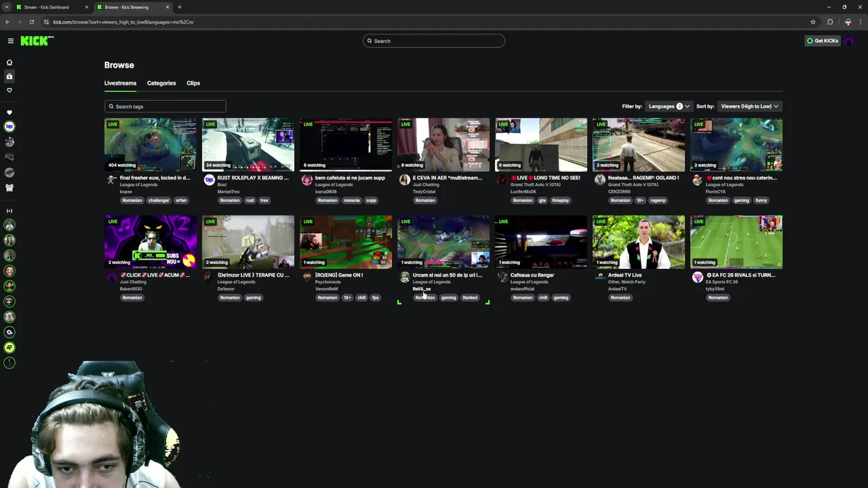Open the Browse icon in sidebar
Screen dimensions: 868x488
click(9, 77)
